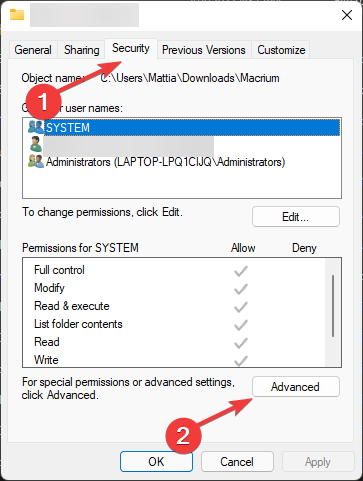
Task: Click the Cancel button
Action: [x=237, y=462]
